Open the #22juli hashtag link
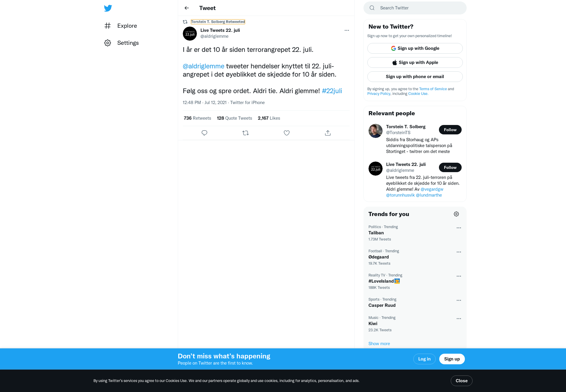Screen dimensions: 566x392 coord(332,91)
